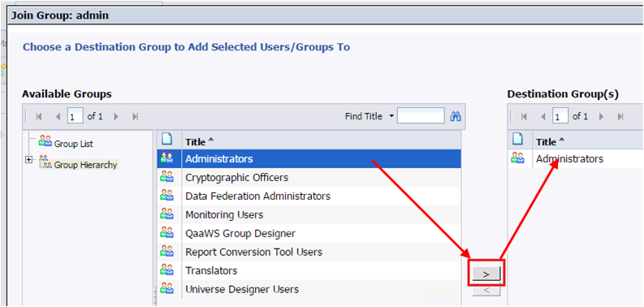Click the remove arrow (<) button
Image resolution: width=644 pixels, height=307 pixels.
point(486,291)
